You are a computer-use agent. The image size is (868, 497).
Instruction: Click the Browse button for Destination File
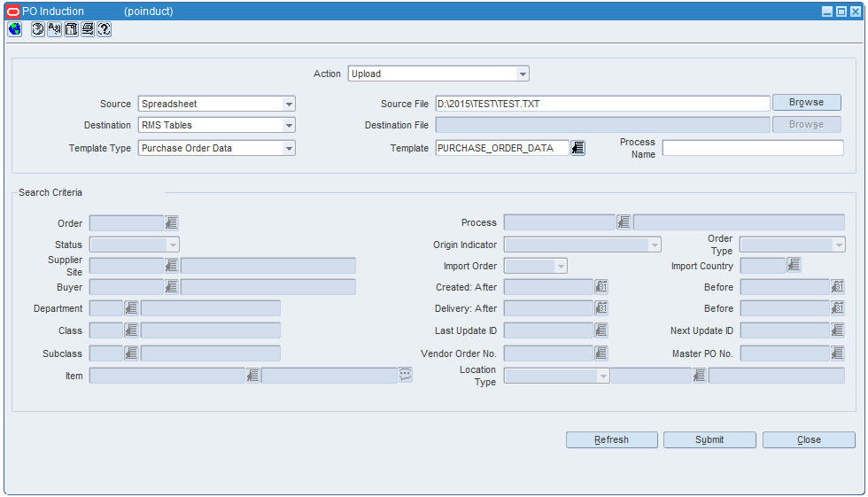pos(807,125)
